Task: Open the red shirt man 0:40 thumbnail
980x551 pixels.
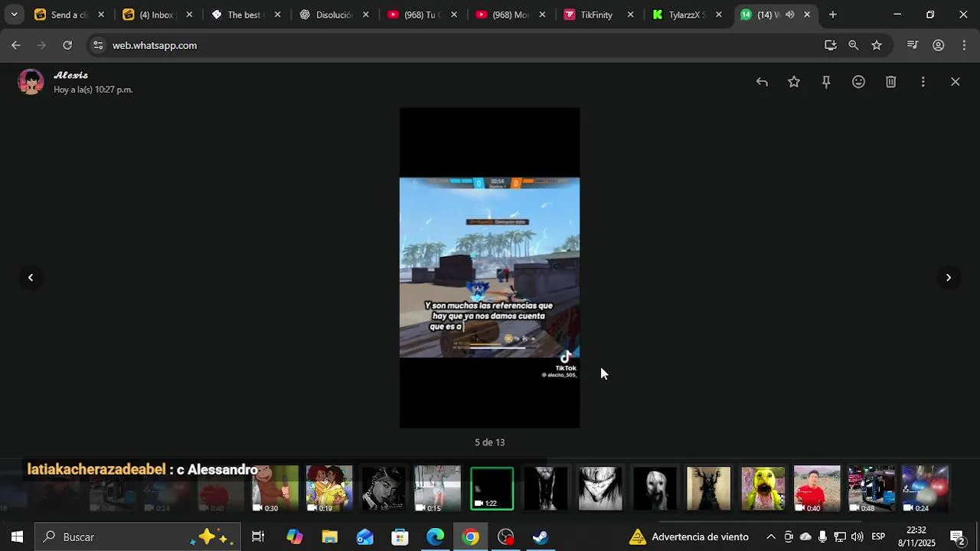Action: 817,488
